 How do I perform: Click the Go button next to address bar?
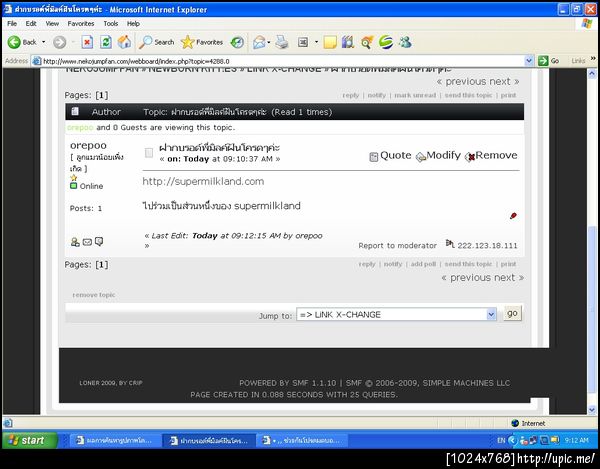click(549, 61)
